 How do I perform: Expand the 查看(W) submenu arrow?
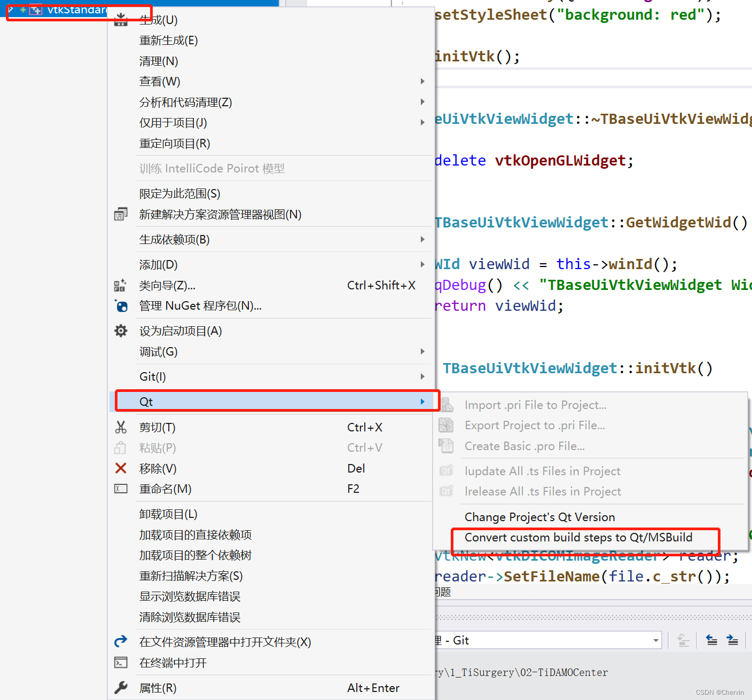(422, 81)
